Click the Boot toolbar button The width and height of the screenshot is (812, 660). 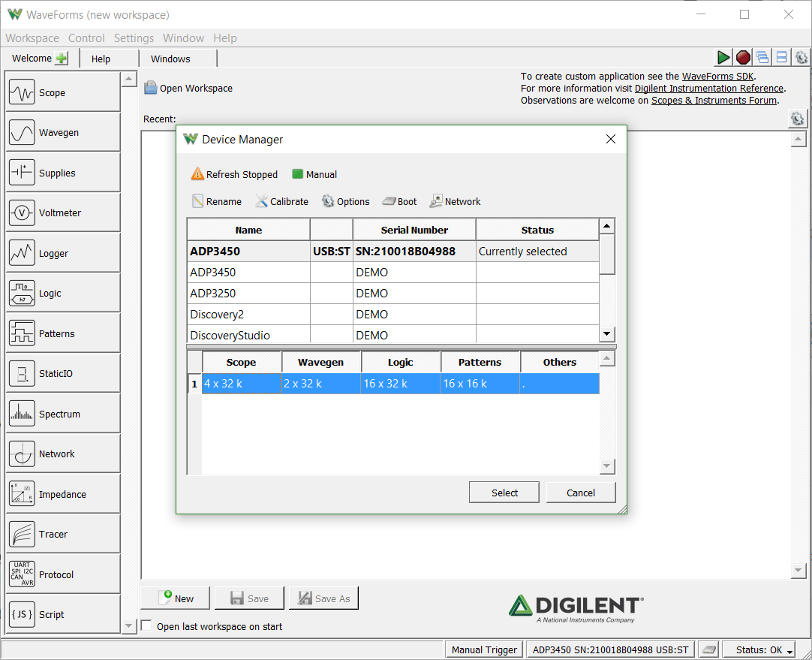[x=400, y=201]
